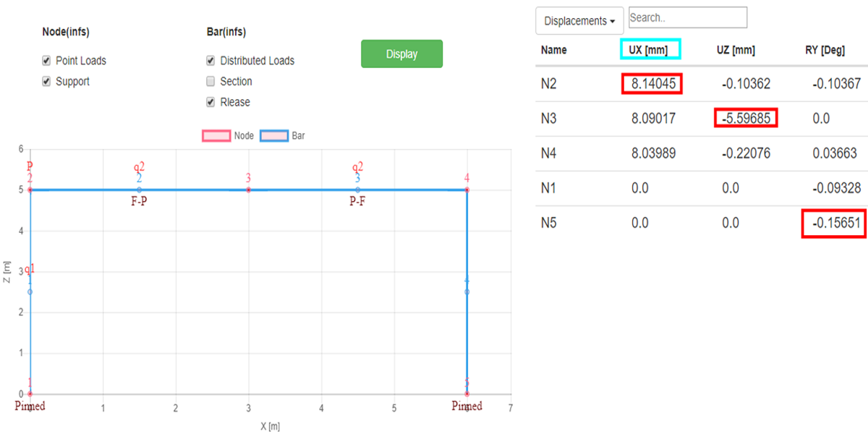Screen dimensions: 868x434
Task: Enable the Section checkbox
Action: 210,82
